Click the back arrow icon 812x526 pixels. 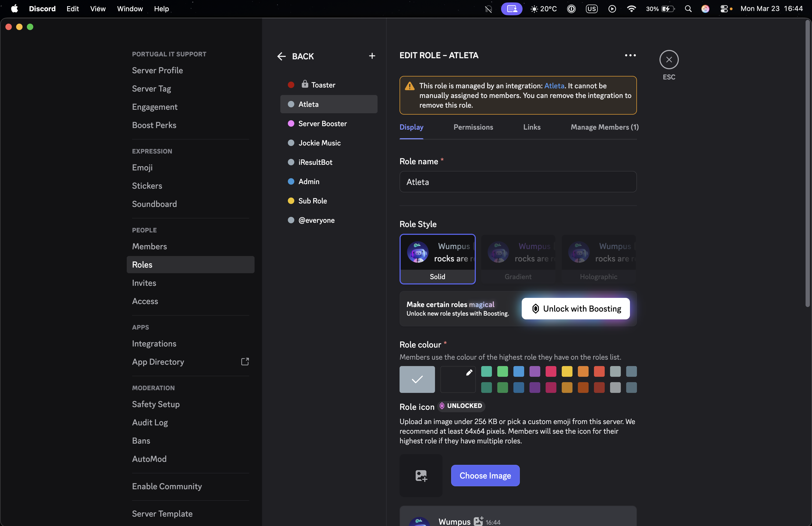281,56
